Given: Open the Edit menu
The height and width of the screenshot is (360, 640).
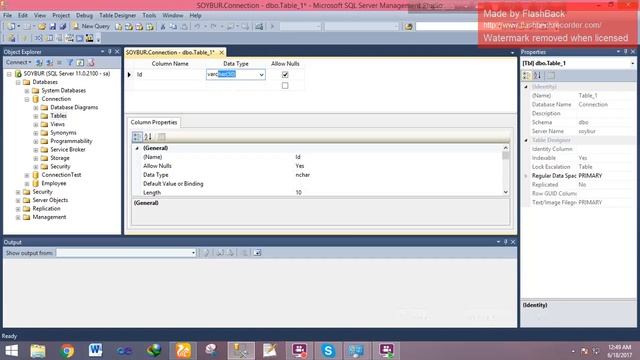Looking at the screenshot, I should pyautogui.click(x=23, y=16).
